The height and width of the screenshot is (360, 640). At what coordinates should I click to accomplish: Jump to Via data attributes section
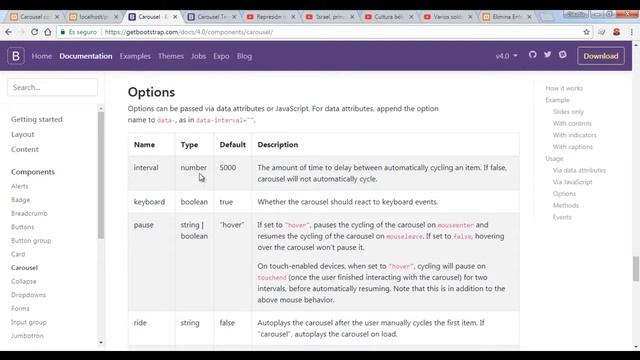(x=579, y=170)
